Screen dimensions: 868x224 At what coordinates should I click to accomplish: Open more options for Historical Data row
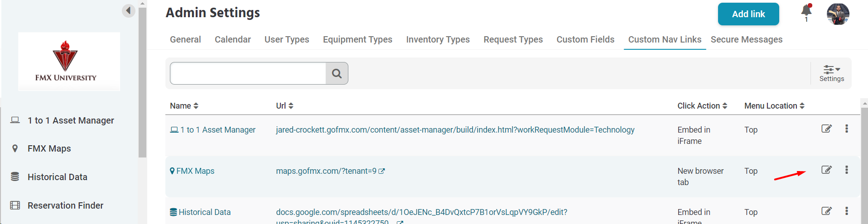[x=846, y=211]
